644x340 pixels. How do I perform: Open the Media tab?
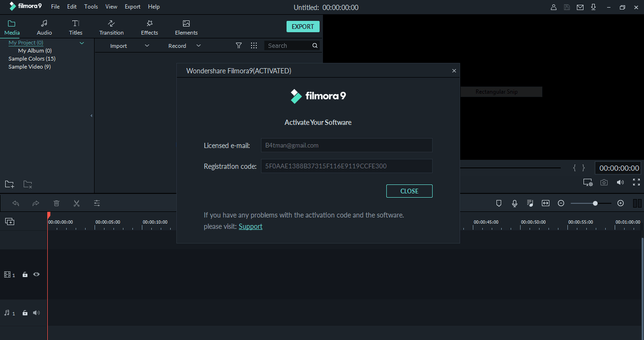[12, 28]
